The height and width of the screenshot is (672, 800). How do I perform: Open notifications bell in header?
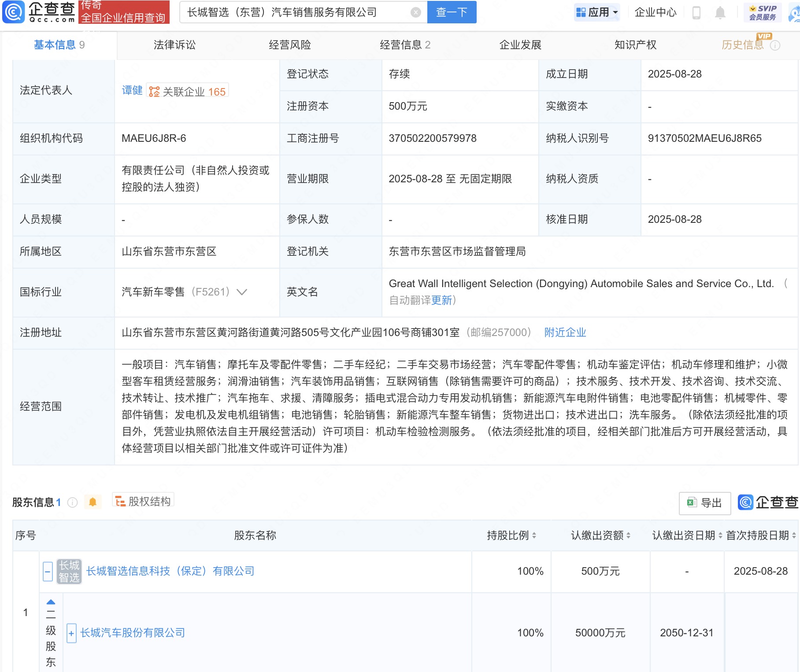coord(720,12)
